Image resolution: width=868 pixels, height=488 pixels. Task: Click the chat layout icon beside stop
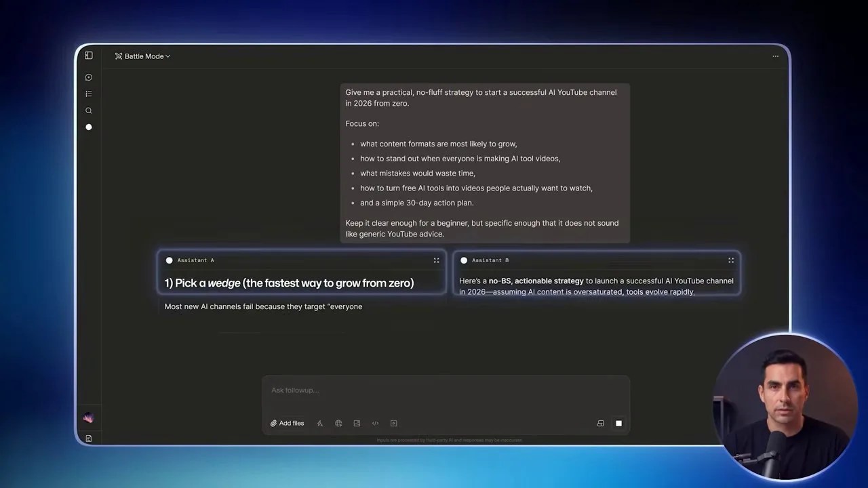(600, 423)
